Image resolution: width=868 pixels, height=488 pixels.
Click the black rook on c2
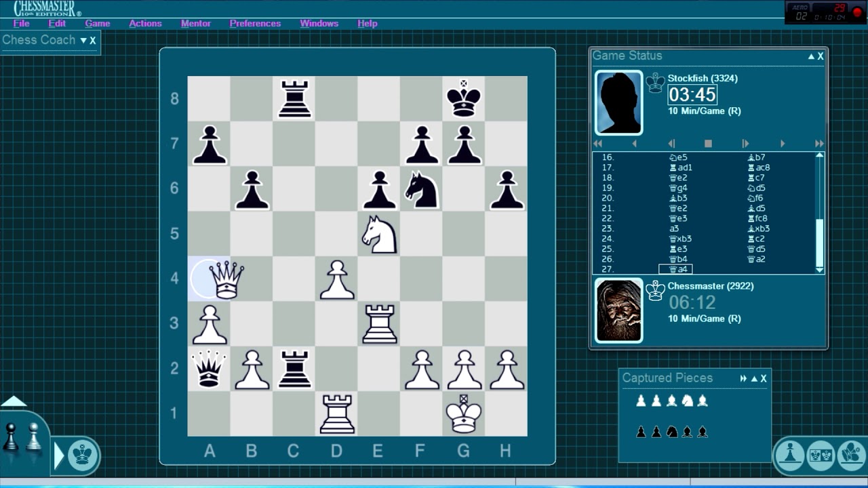coord(294,369)
